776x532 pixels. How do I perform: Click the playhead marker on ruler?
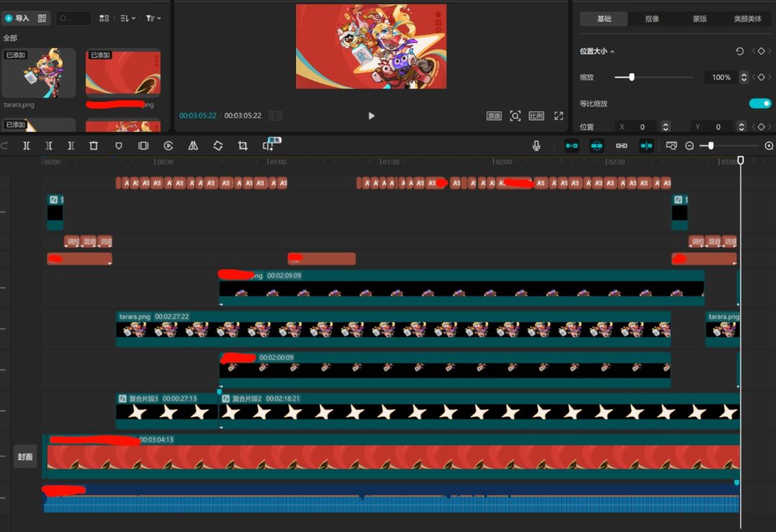pos(740,160)
